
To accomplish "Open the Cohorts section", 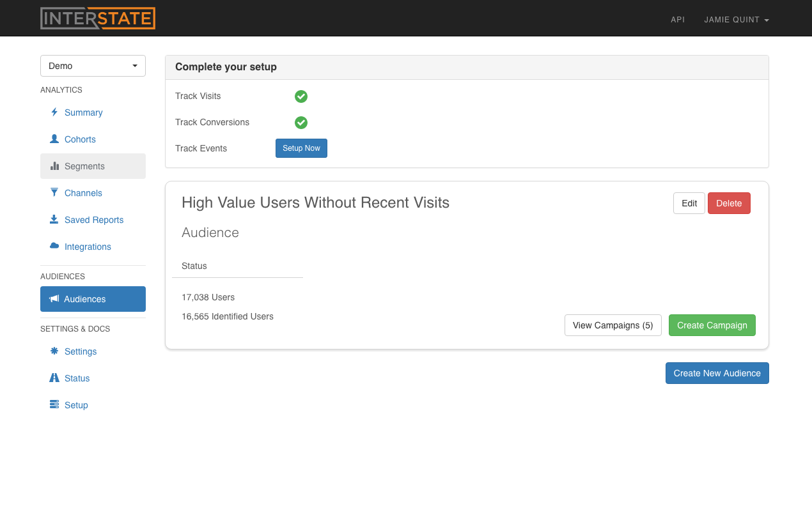I will 93,139.
